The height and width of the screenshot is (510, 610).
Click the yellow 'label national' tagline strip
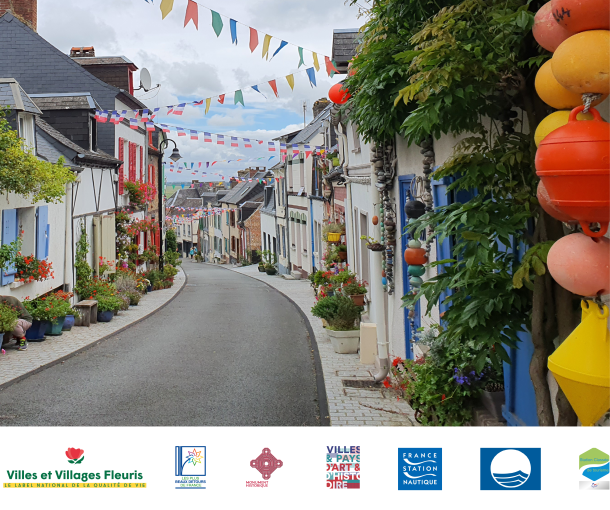click(x=74, y=485)
